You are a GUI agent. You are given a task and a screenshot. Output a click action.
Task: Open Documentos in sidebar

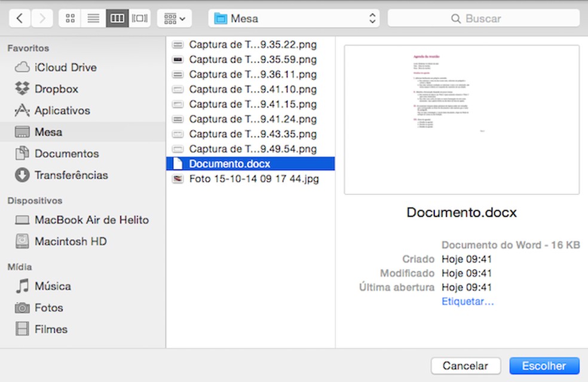tap(66, 154)
